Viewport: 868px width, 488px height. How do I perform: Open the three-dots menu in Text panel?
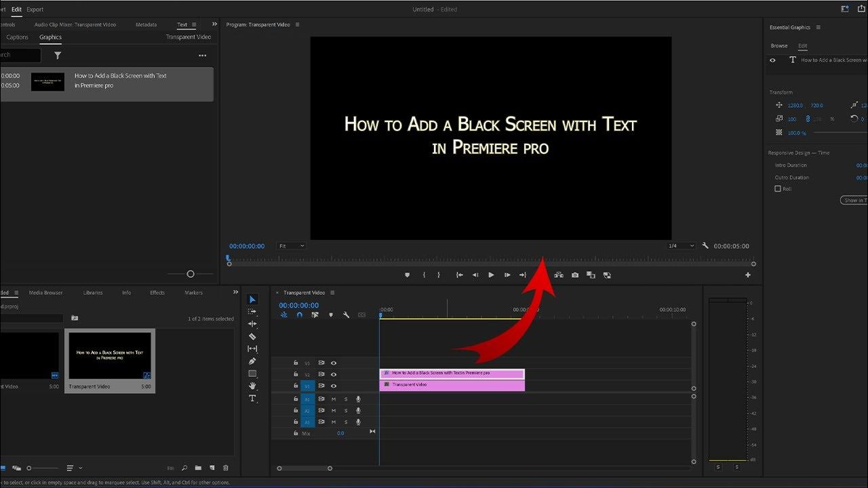pyautogui.click(x=202, y=56)
